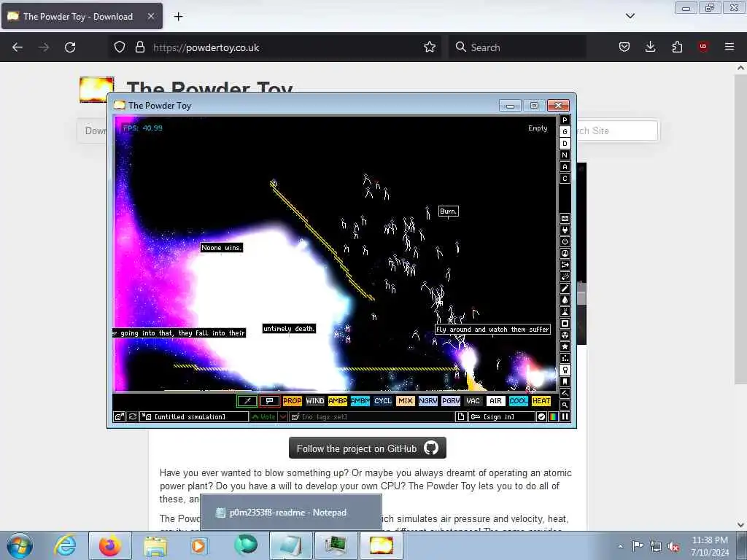The height and width of the screenshot is (560, 747).
Task: Open simulation options checkmark icon
Action: (x=542, y=416)
